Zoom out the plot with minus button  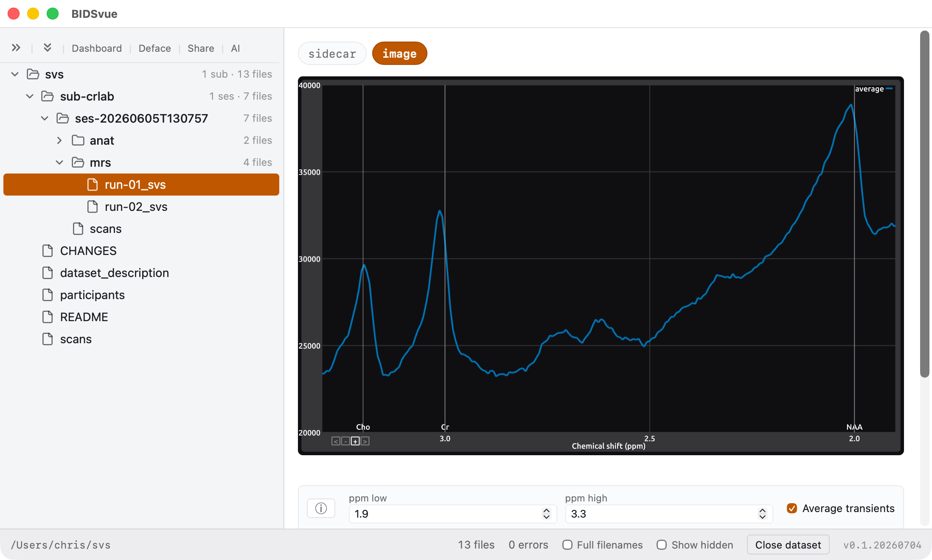[345, 441]
